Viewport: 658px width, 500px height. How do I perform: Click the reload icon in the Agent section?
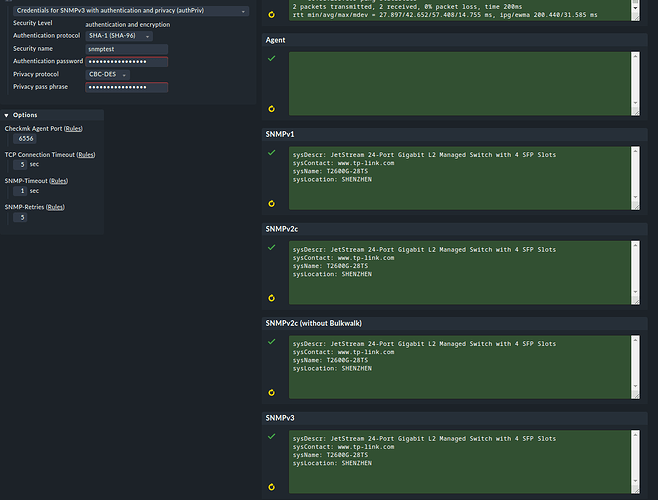[271, 107]
